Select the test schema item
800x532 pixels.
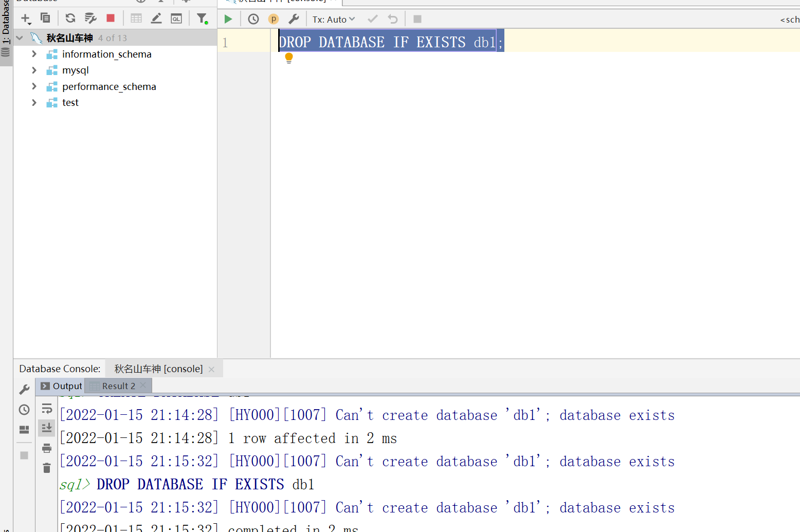(70, 102)
